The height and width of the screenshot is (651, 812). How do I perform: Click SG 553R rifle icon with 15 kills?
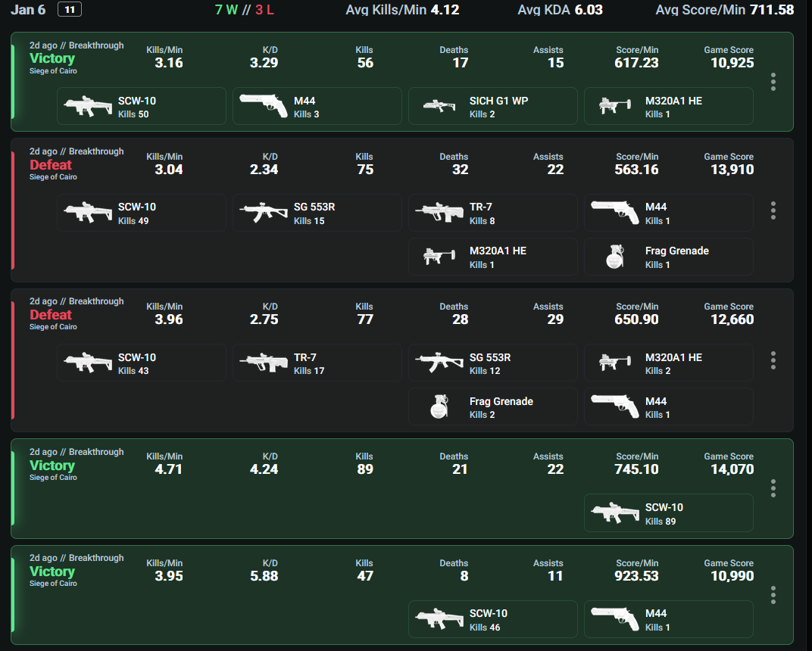[x=264, y=213]
